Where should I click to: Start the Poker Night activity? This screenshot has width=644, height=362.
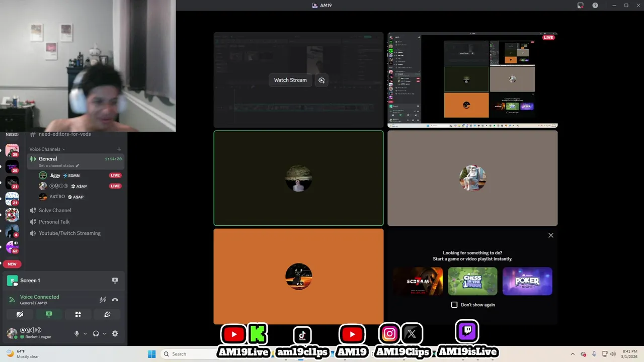click(527, 281)
